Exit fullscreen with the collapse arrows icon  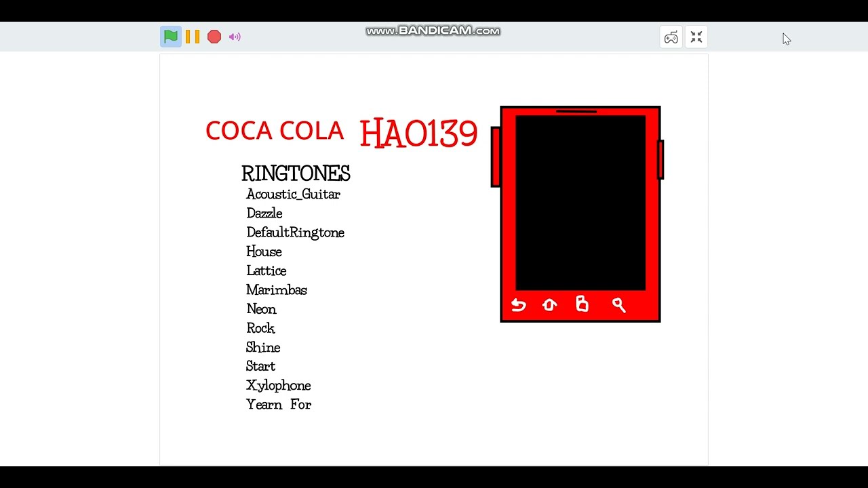pos(696,37)
